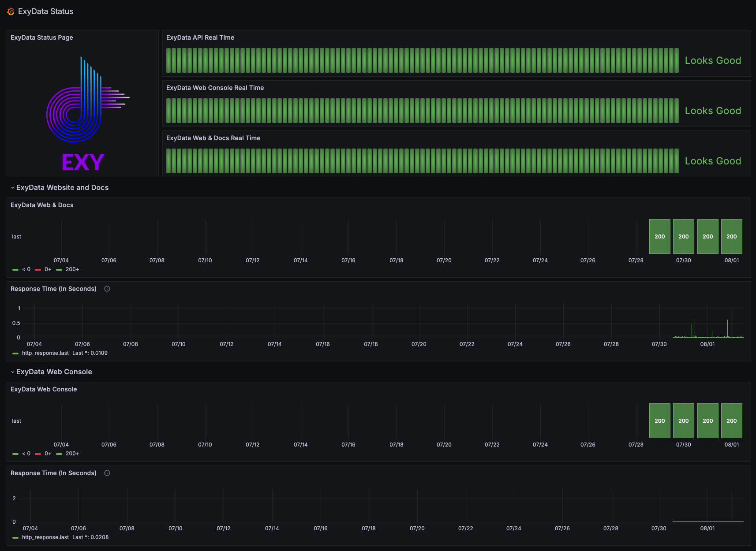Click the ExyData Web Console panel title

click(44, 389)
